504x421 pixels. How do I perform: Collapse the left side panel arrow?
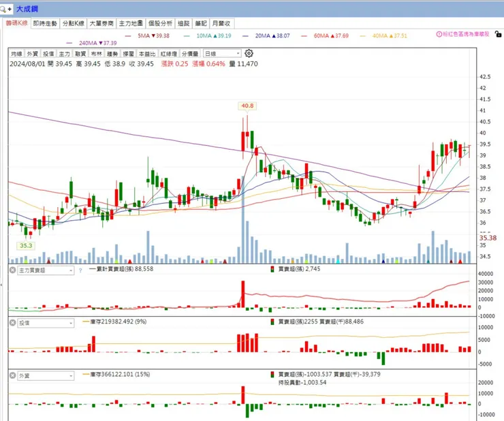tap(1, 285)
